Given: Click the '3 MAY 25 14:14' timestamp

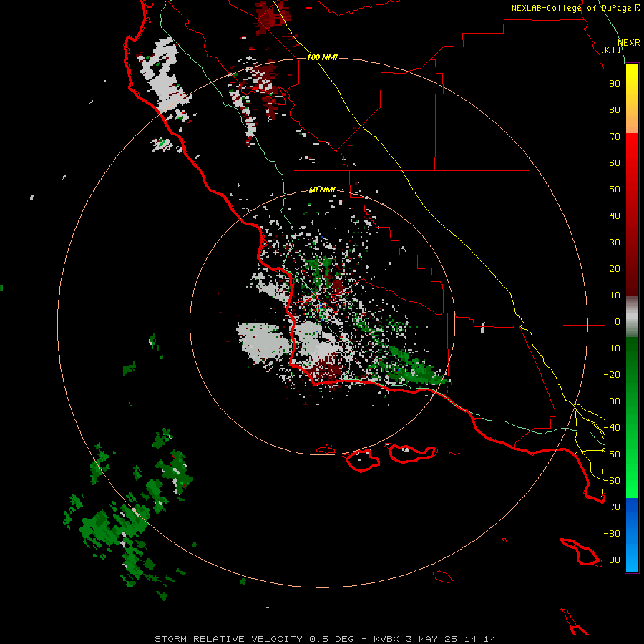Looking at the screenshot, I should pos(451,639).
